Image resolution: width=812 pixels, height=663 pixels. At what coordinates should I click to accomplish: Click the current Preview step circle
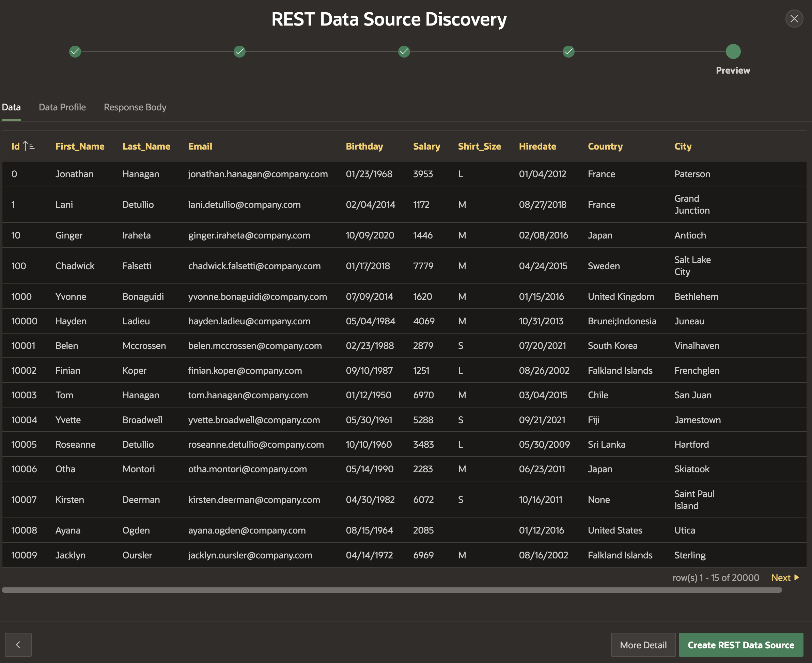coord(733,51)
